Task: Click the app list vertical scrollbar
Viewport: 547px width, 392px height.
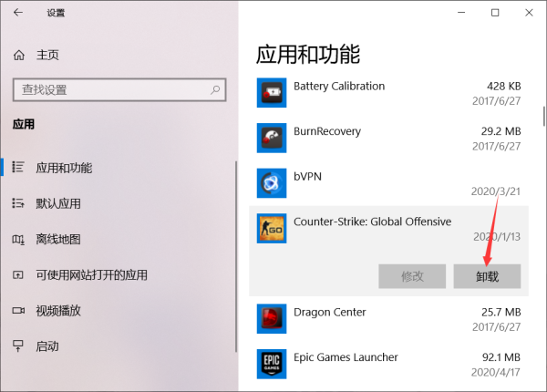Action: tap(544, 117)
